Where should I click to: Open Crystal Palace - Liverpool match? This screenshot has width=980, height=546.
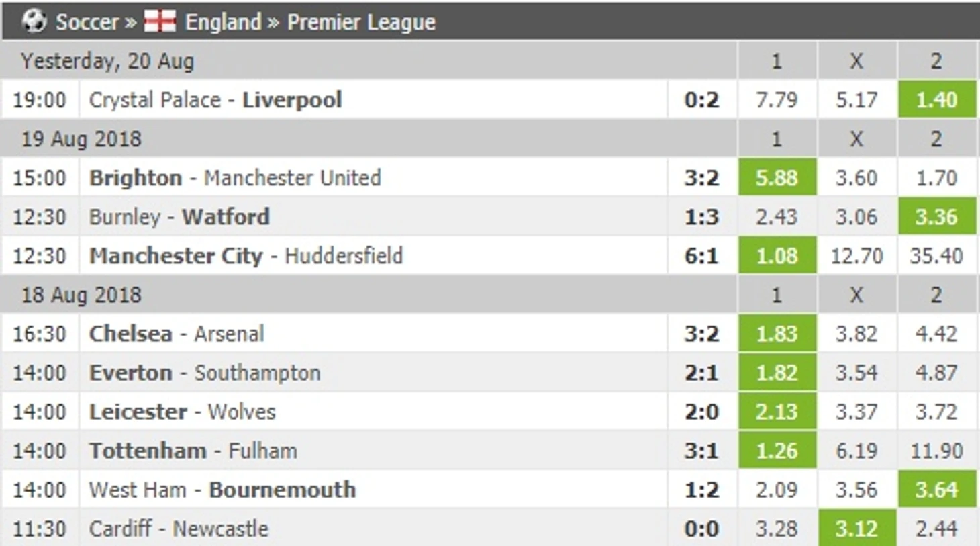[215, 100]
